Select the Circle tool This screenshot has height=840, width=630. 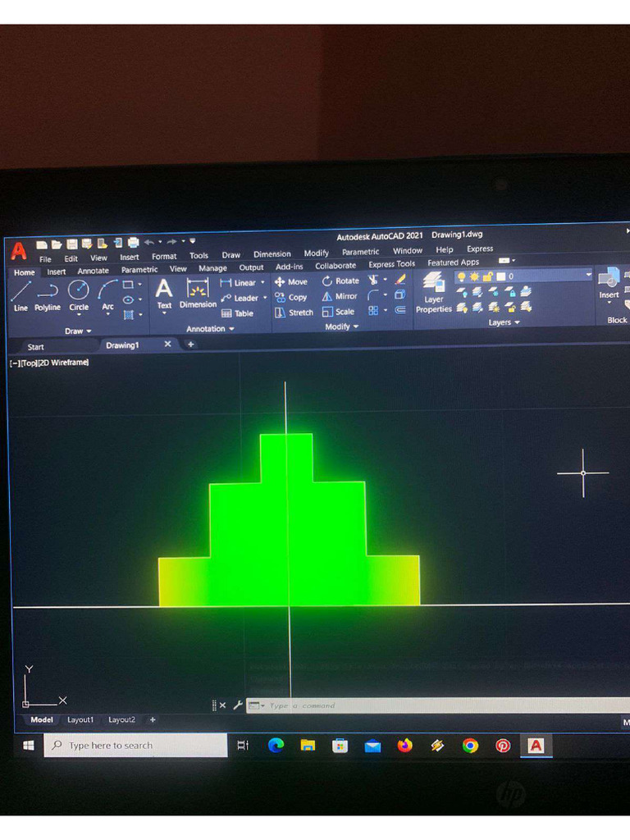tap(79, 294)
